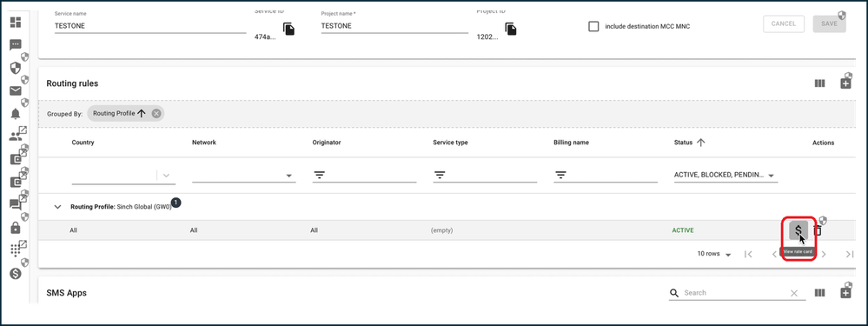The height and width of the screenshot is (326, 868).
Task: Click the padlock icon in sidebar
Action: (16, 228)
